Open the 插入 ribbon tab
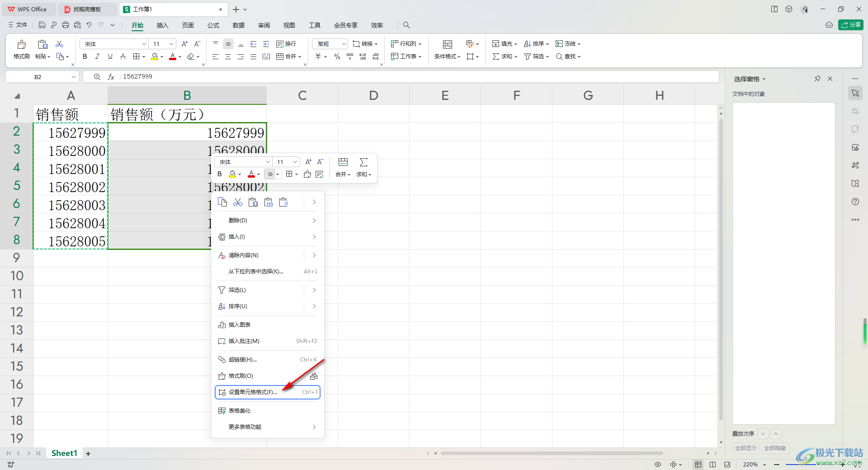 click(162, 25)
